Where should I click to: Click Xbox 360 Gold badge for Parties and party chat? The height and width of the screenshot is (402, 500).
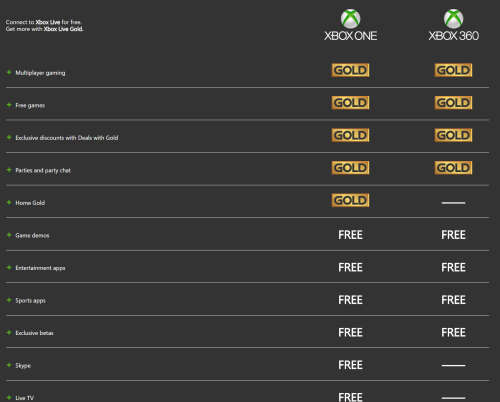(453, 168)
